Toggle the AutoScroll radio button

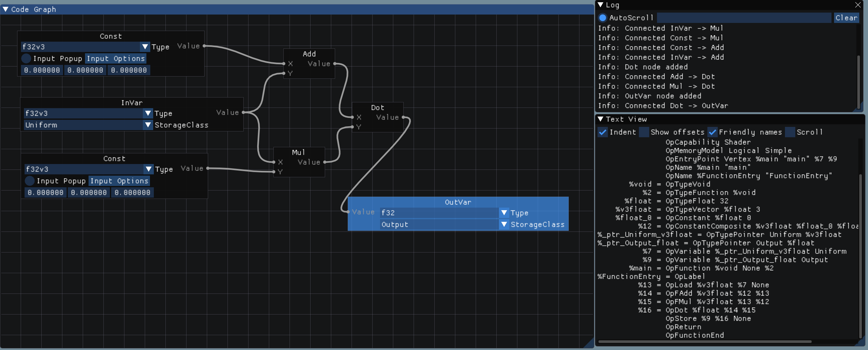click(x=602, y=18)
